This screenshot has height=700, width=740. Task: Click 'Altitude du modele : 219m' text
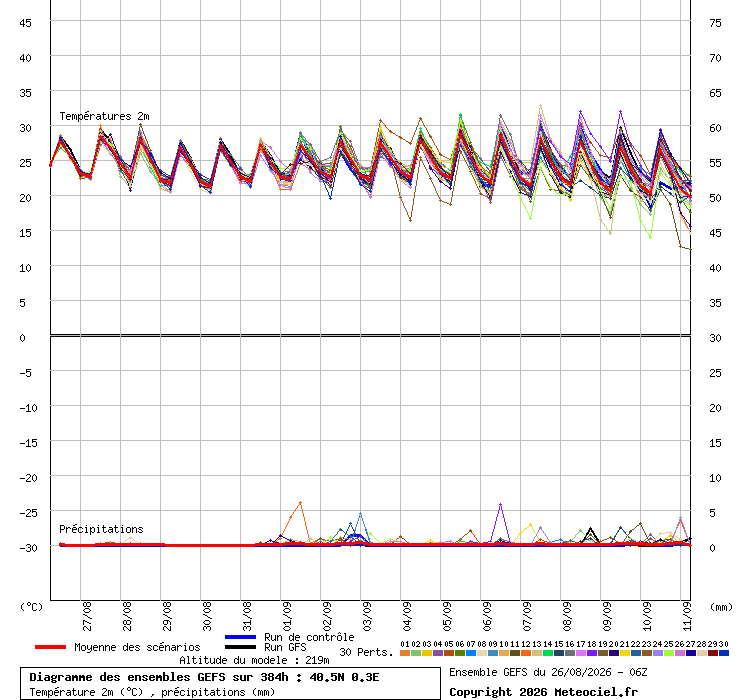click(254, 660)
